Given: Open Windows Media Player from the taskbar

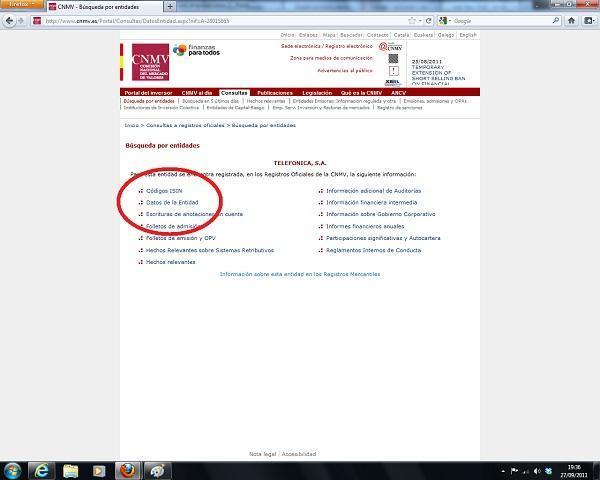Looking at the screenshot, I should [x=99, y=470].
